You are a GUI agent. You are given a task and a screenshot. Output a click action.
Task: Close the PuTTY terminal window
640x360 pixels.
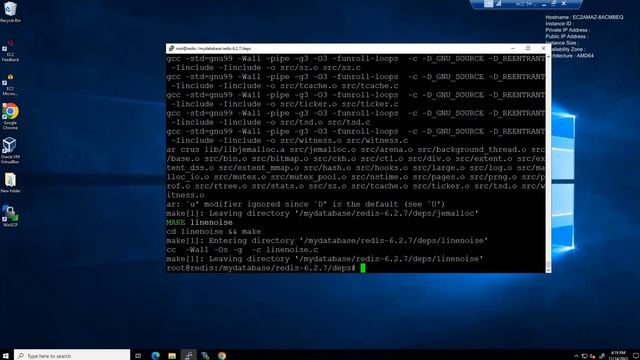coord(543,48)
